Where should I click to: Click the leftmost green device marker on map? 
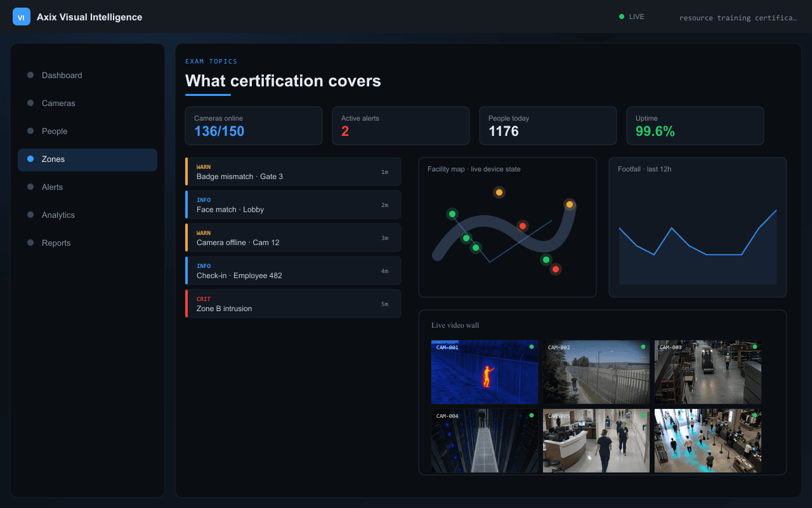pos(452,214)
